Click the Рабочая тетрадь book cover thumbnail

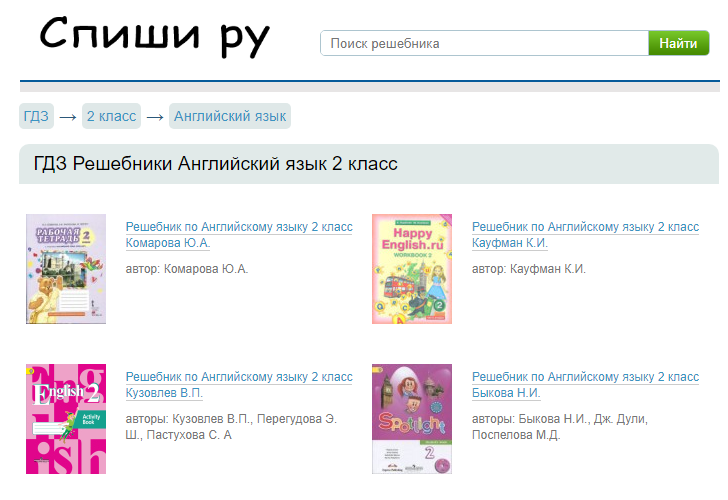coord(66,269)
